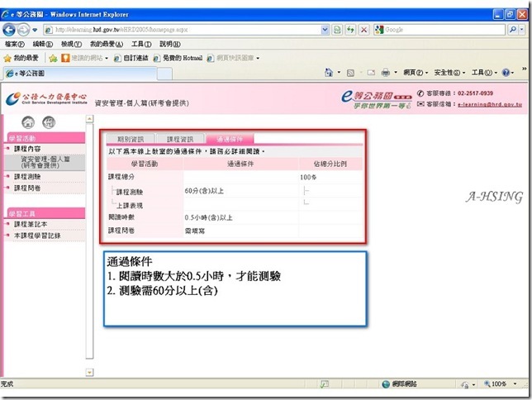
Task: Click the sidebar scrollbar down arrow
Action: click(x=89, y=373)
